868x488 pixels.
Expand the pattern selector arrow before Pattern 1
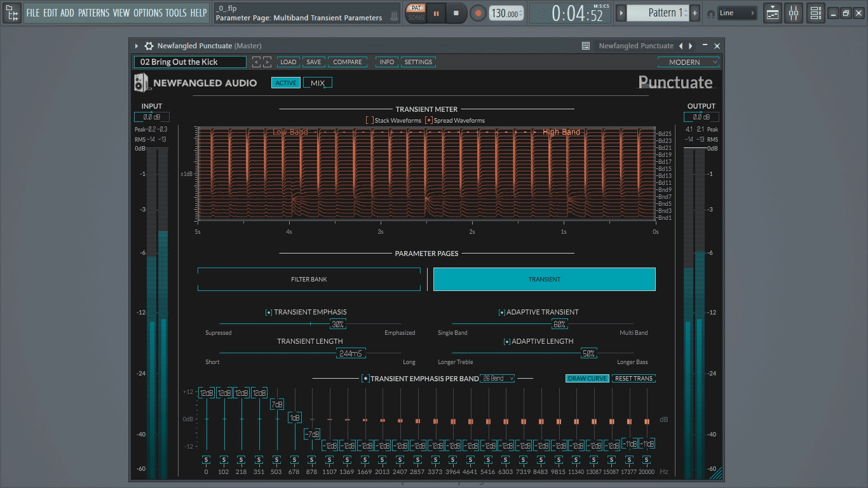[621, 13]
